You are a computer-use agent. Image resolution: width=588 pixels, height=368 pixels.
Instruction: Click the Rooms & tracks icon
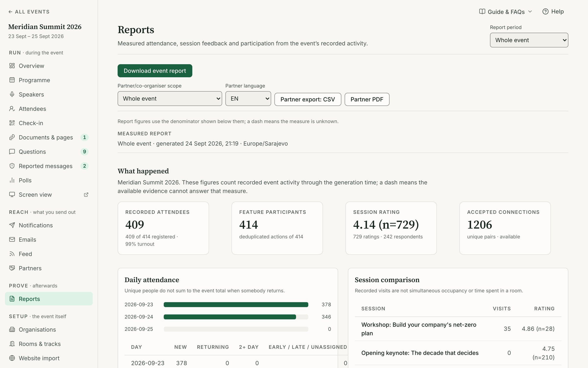point(12,344)
